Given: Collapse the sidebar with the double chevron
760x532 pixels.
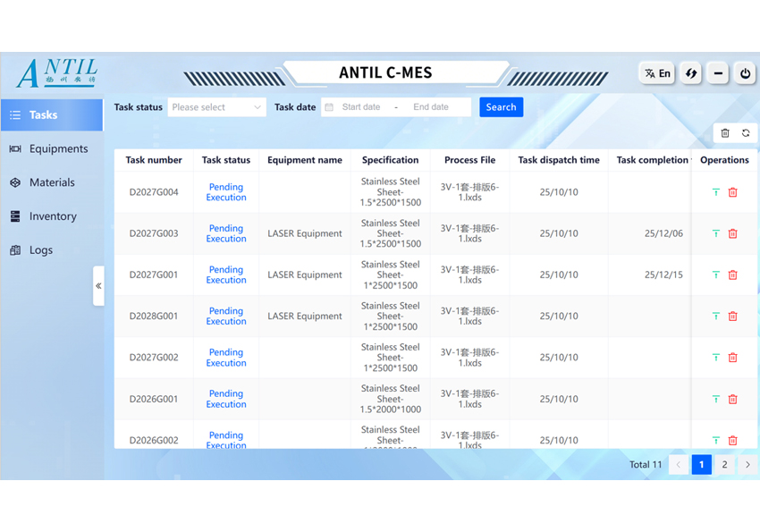Looking at the screenshot, I should coord(98,286).
